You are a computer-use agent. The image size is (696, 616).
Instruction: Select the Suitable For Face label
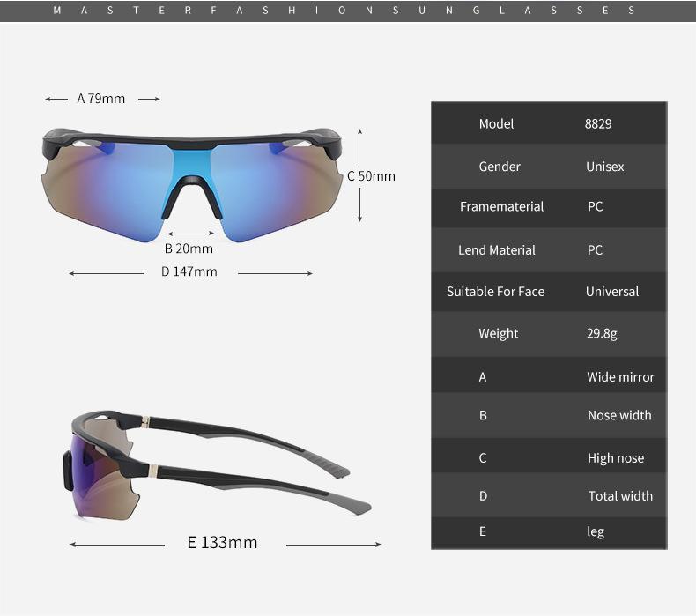click(495, 291)
